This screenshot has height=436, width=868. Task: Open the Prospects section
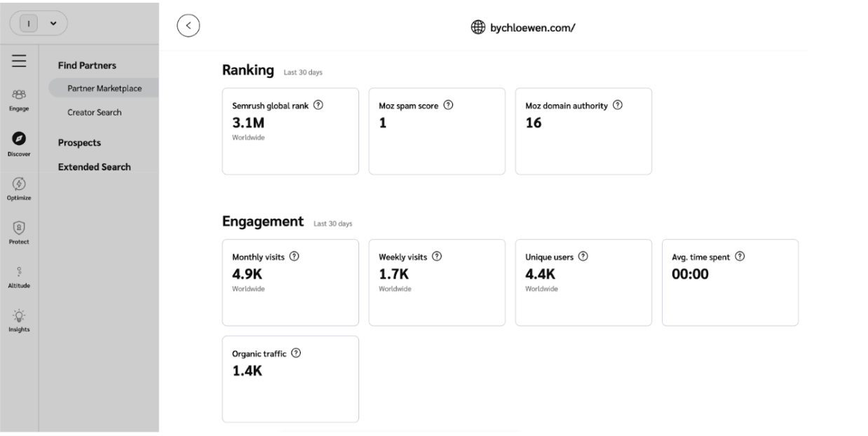79,142
